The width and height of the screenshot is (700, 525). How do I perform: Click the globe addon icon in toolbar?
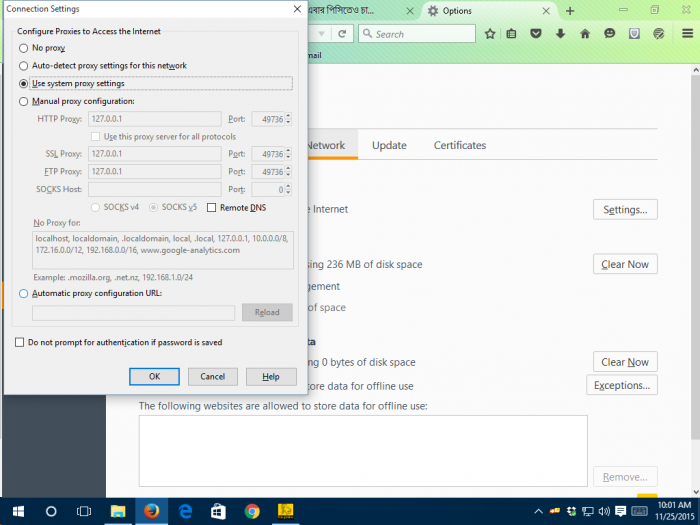point(658,34)
